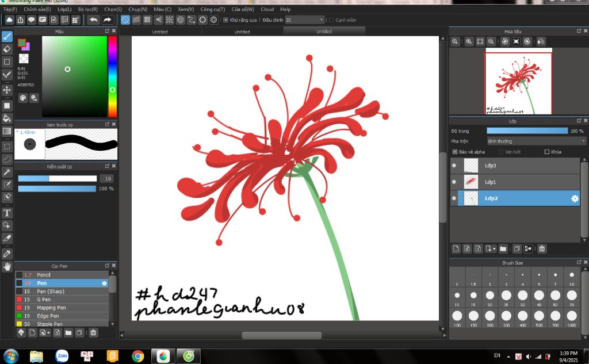
Task: Toggle visibility of layer Lớp1
Action: (454, 182)
